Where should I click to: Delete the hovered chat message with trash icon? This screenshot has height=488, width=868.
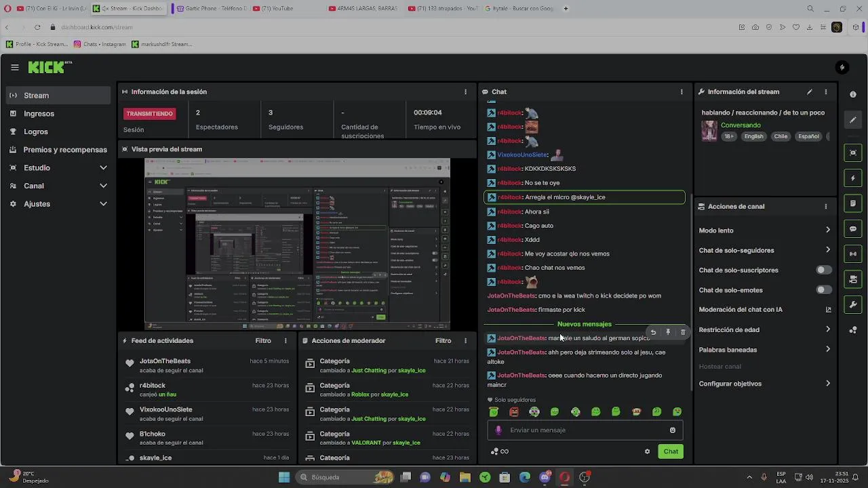coord(683,332)
